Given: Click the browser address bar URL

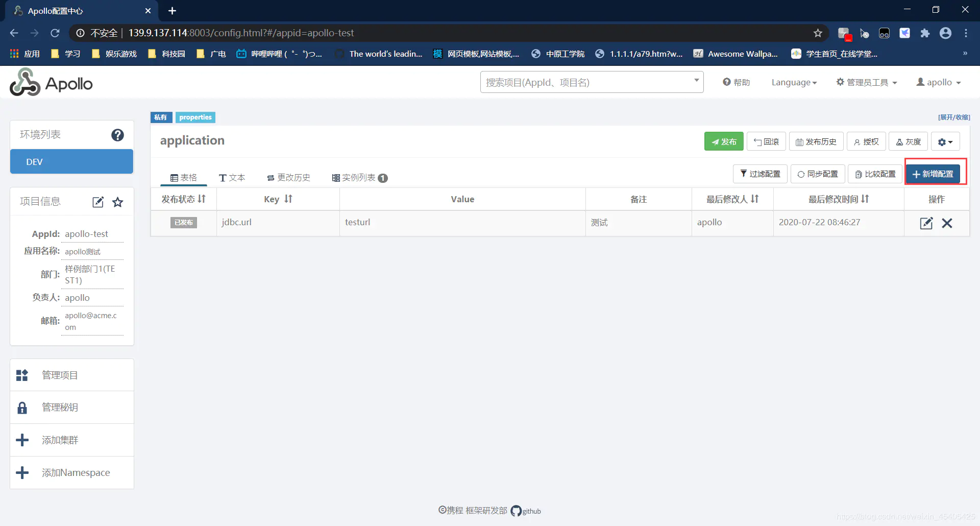Looking at the screenshot, I should (241, 33).
